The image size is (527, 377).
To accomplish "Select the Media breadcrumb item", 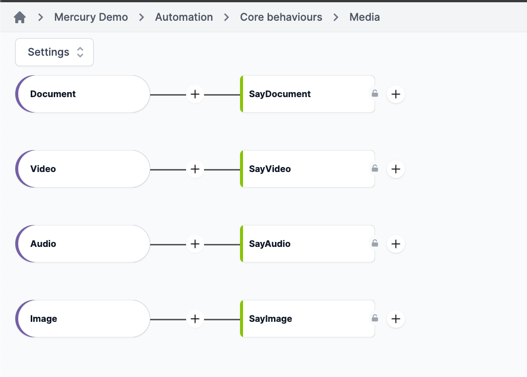I will click(364, 17).
